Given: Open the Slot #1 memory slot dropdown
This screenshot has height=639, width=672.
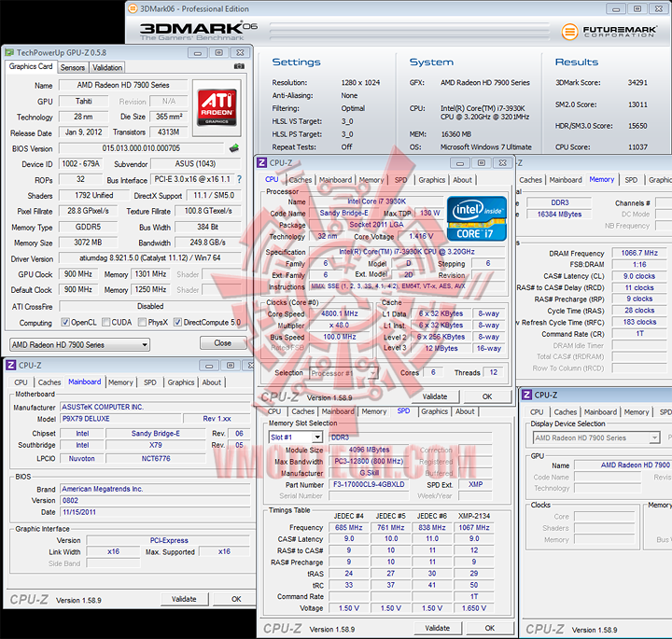Looking at the screenshot, I should point(296,438).
